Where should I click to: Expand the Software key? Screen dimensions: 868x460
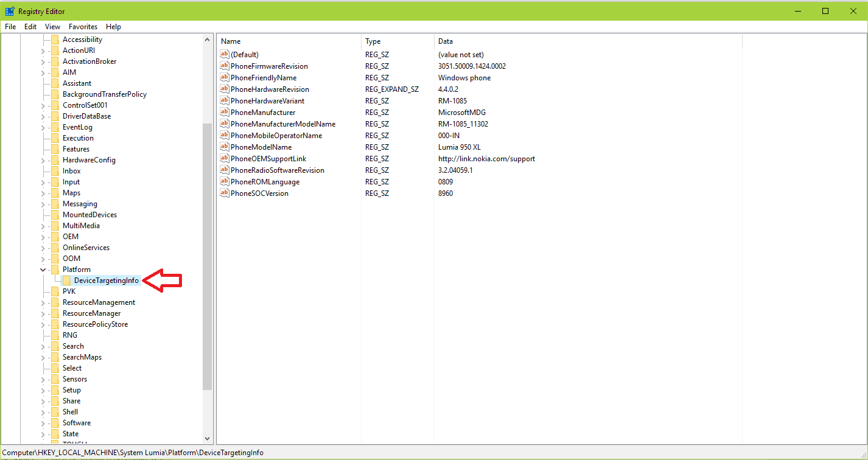coord(43,423)
